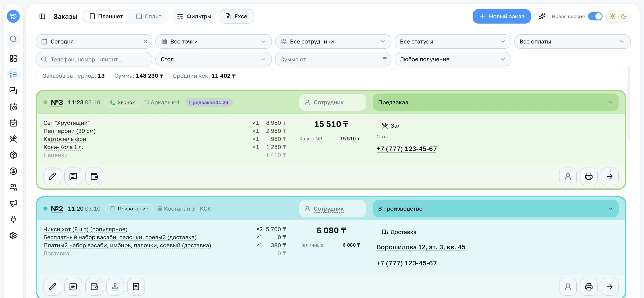Click the receipt icon on order №2
Viewport: 644px width, 298px height.
(x=136, y=287)
